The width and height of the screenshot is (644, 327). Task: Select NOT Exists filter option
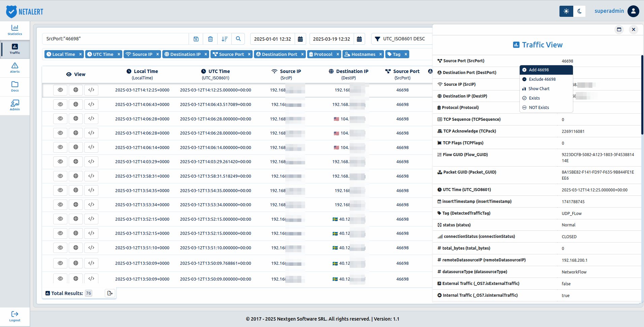pyautogui.click(x=546, y=108)
